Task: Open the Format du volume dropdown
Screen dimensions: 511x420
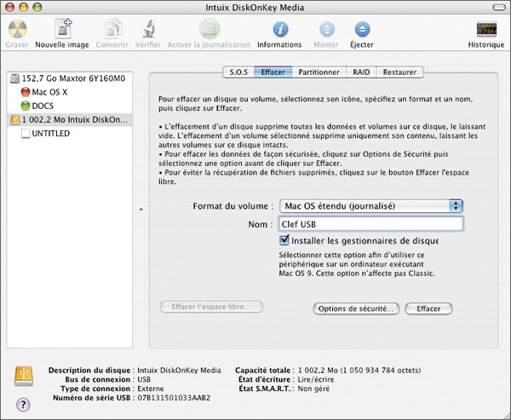Action: pos(370,206)
